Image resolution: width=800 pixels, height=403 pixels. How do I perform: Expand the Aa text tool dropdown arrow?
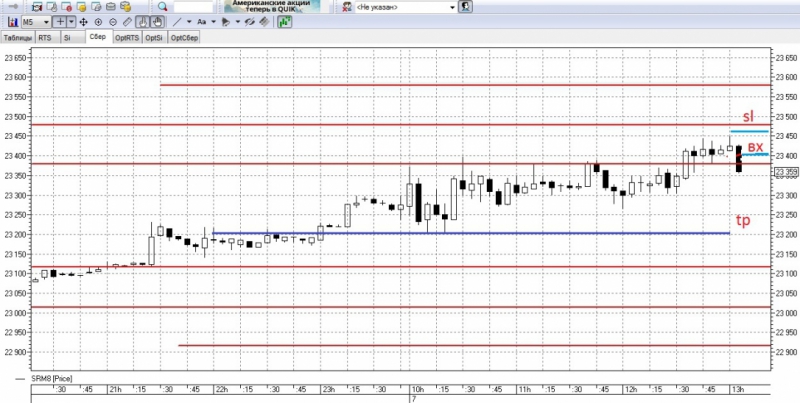tap(214, 22)
